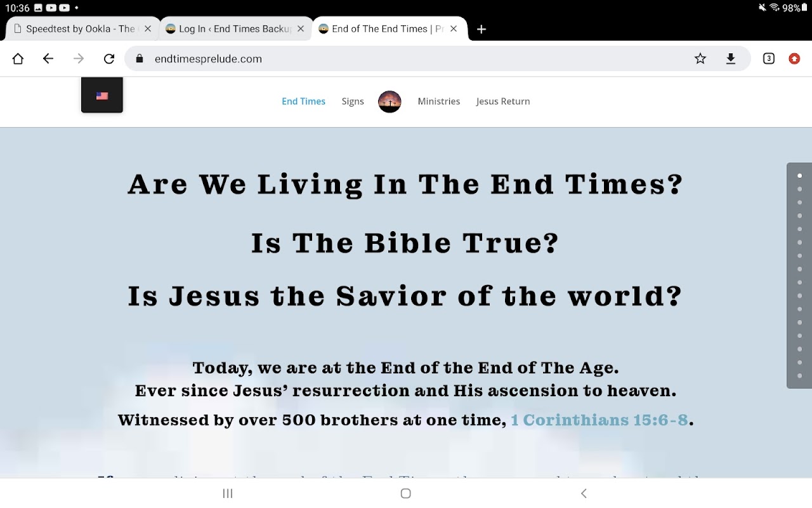812x508 pixels.
Task: Open the Ministries menu item
Action: point(438,102)
